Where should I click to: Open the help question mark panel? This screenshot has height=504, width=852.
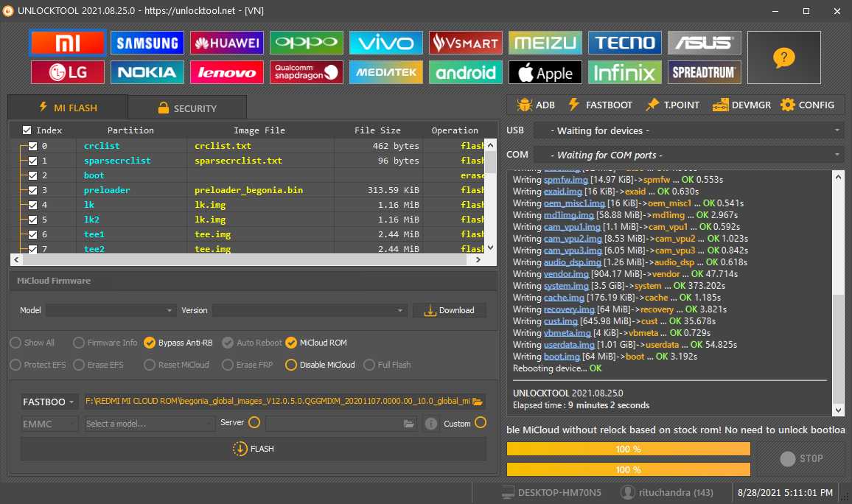click(x=784, y=57)
